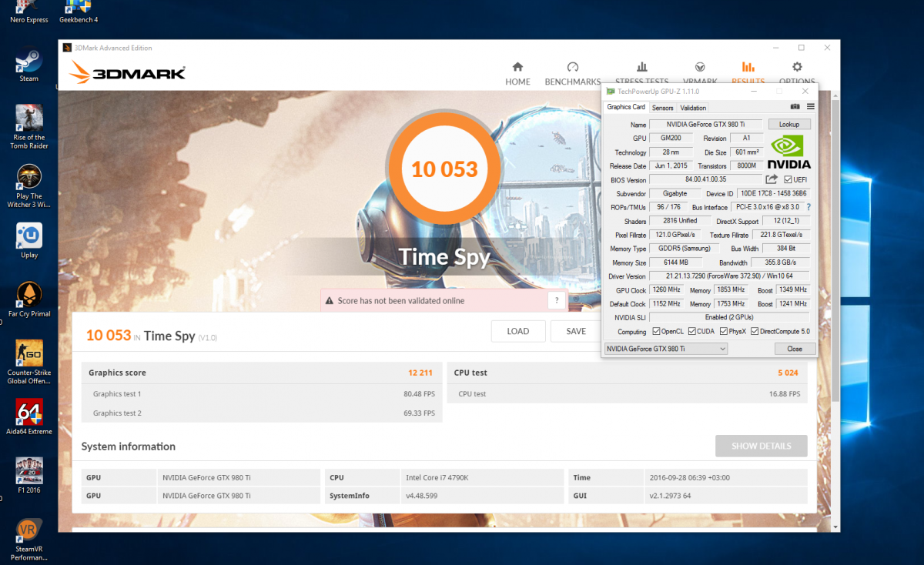Open SteamVR Performance Test icon
Viewport: 924px width, 565px height.
coord(29,539)
